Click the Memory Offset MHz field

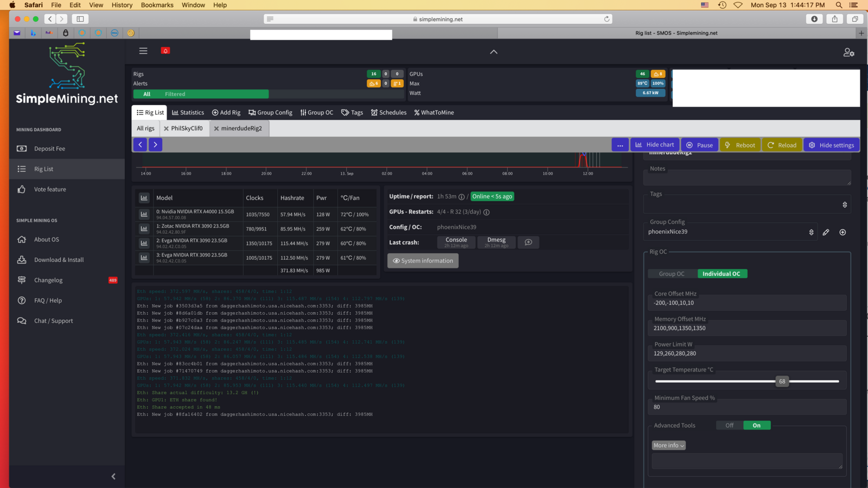pos(748,328)
